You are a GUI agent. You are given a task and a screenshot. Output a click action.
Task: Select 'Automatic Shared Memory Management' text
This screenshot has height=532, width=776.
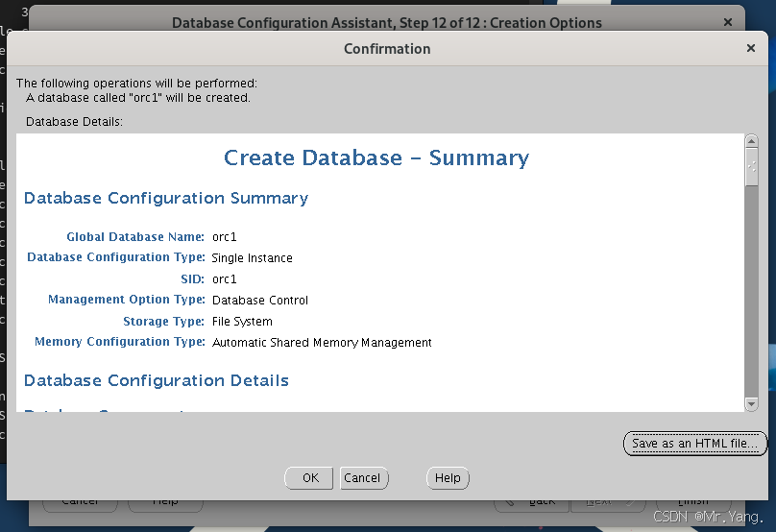point(322,343)
